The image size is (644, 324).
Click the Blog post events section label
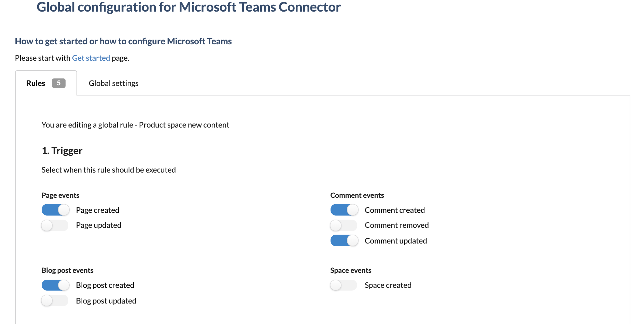click(67, 270)
